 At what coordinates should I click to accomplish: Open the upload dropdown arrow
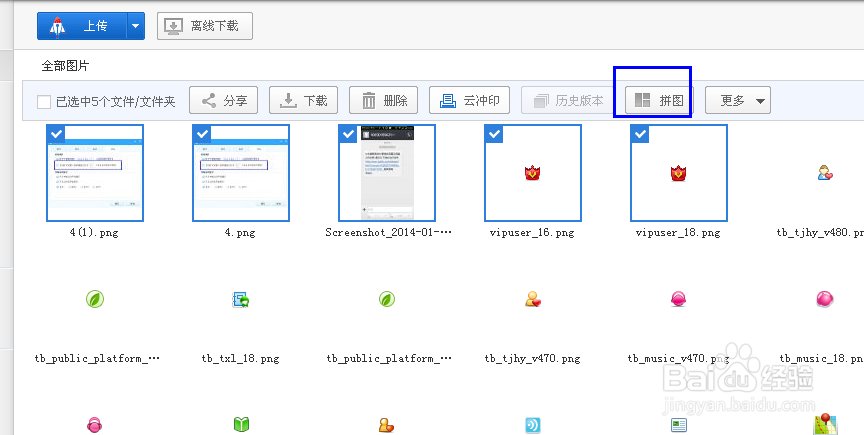[x=136, y=26]
